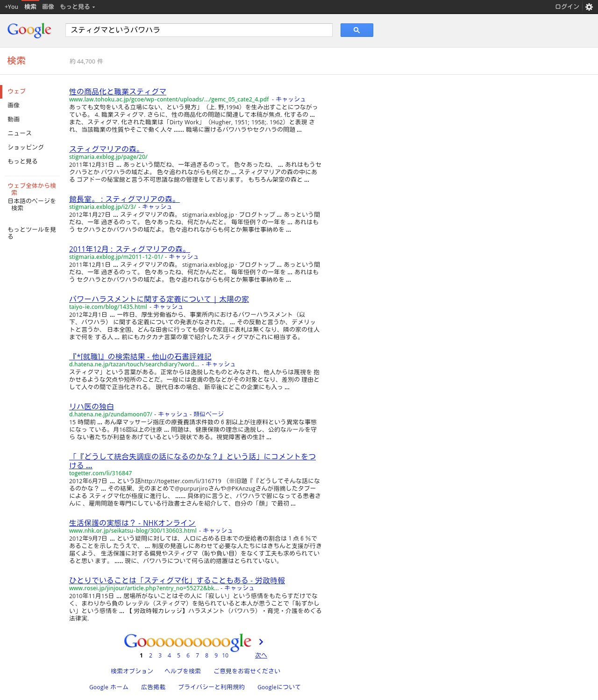Open result 『*[就職]』の検索結果 - 他山の石書評雑記
This screenshot has width=598, height=700.
[x=140, y=357]
